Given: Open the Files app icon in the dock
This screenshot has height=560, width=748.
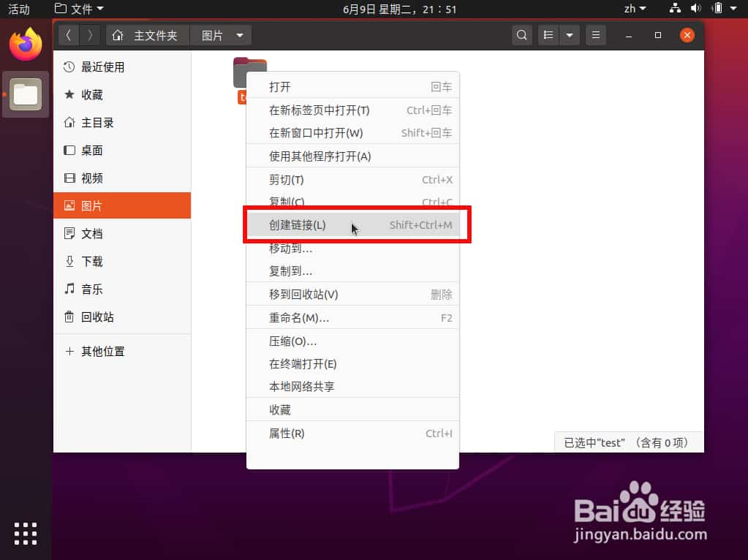Looking at the screenshot, I should (x=25, y=94).
